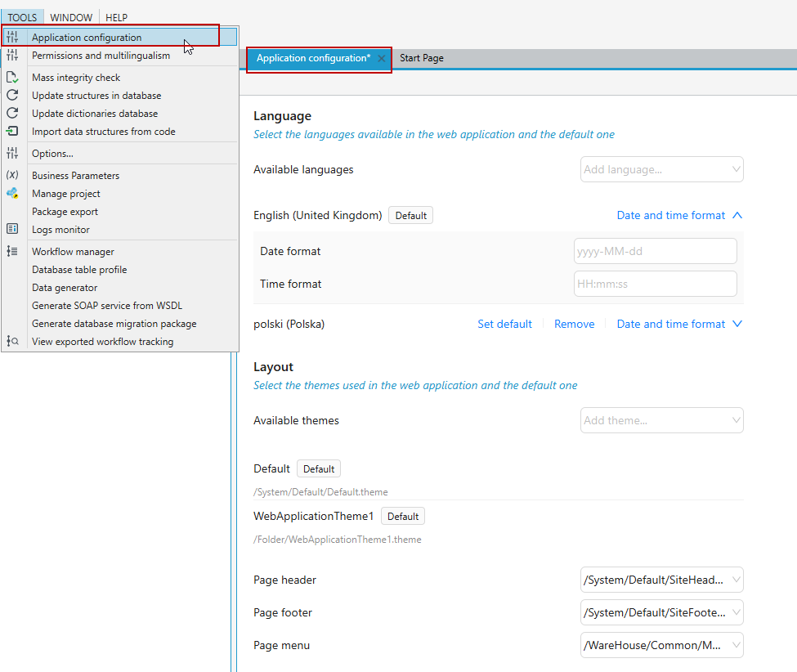The width and height of the screenshot is (797, 672).
Task: Open the Page menu dropdown
Action: (662, 645)
